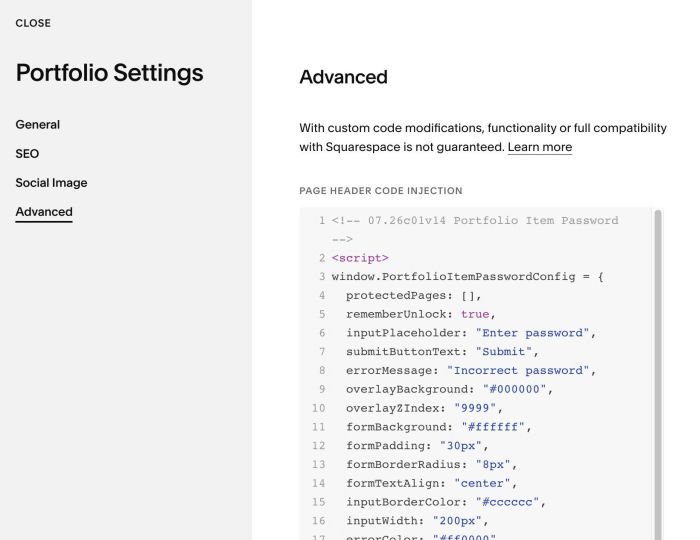Click the rememberUnlock true value
The height and width of the screenshot is (540, 700).
[475, 314]
